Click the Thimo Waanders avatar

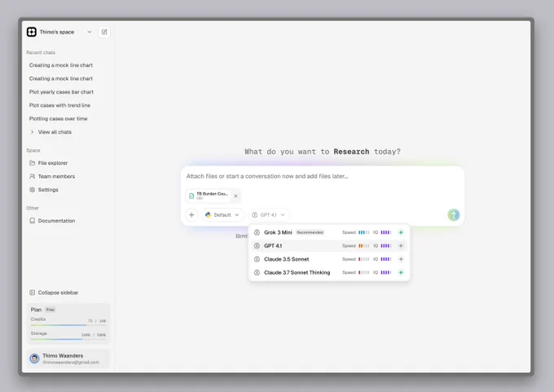34,359
